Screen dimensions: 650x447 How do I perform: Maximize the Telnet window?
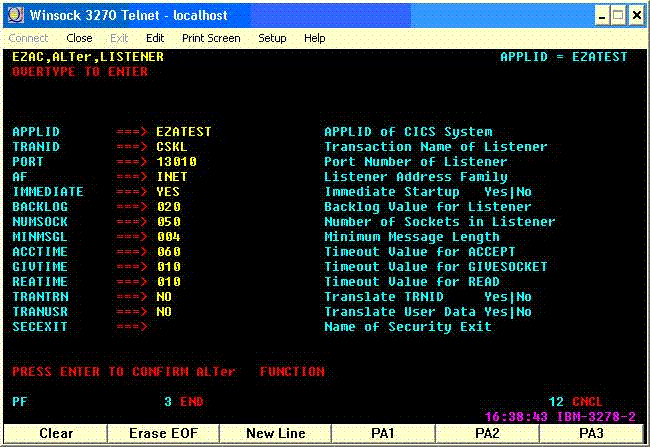(x=618, y=15)
